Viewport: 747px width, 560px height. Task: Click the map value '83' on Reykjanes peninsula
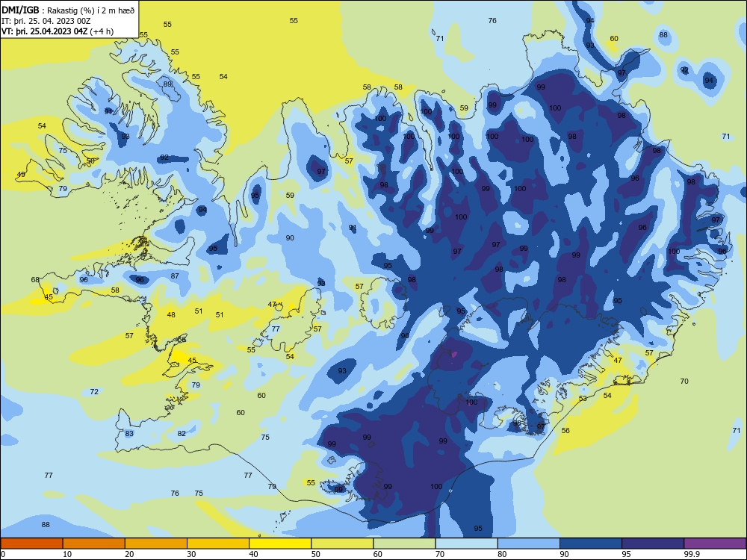coord(129,433)
